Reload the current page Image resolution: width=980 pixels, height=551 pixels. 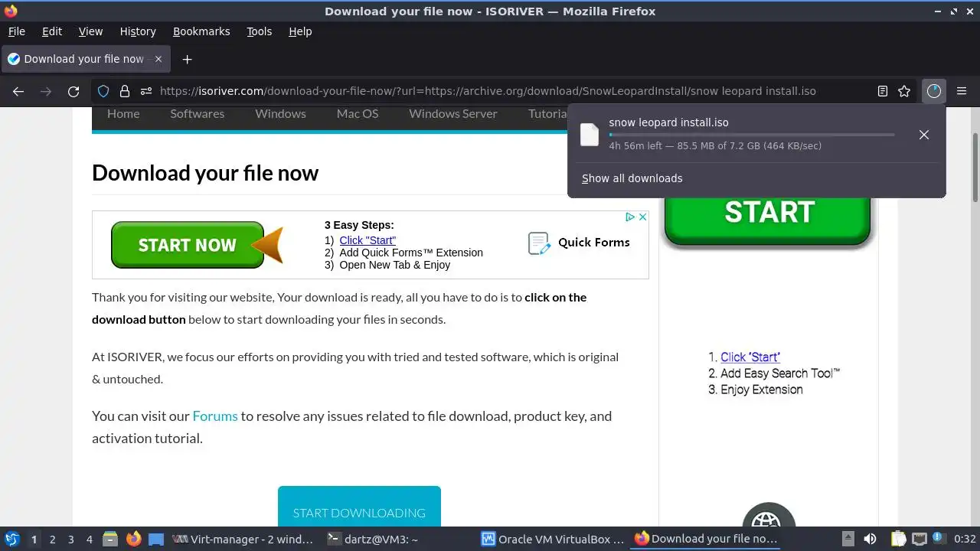coord(73,91)
